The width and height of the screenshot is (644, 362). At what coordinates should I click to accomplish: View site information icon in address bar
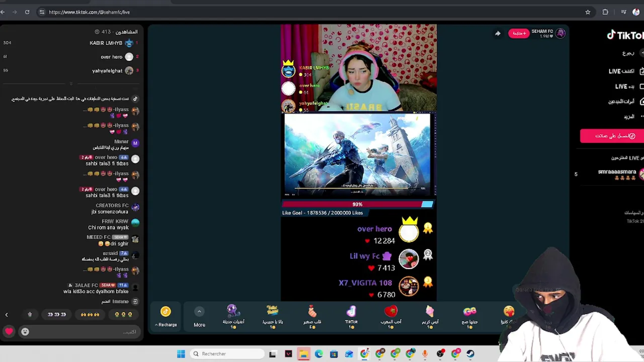click(x=42, y=12)
